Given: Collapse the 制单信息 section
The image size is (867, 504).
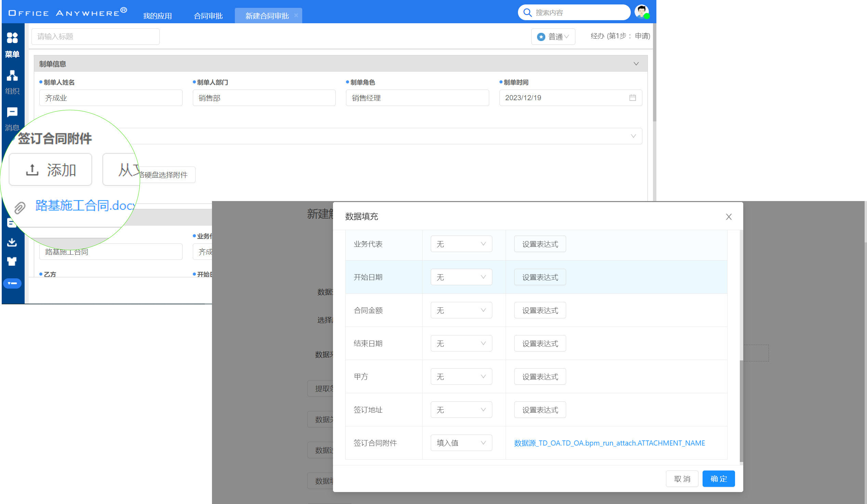Looking at the screenshot, I should [636, 64].
